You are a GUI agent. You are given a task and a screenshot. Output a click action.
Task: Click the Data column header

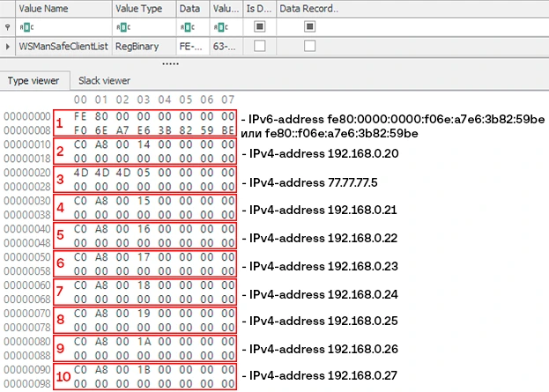[x=189, y=8]
